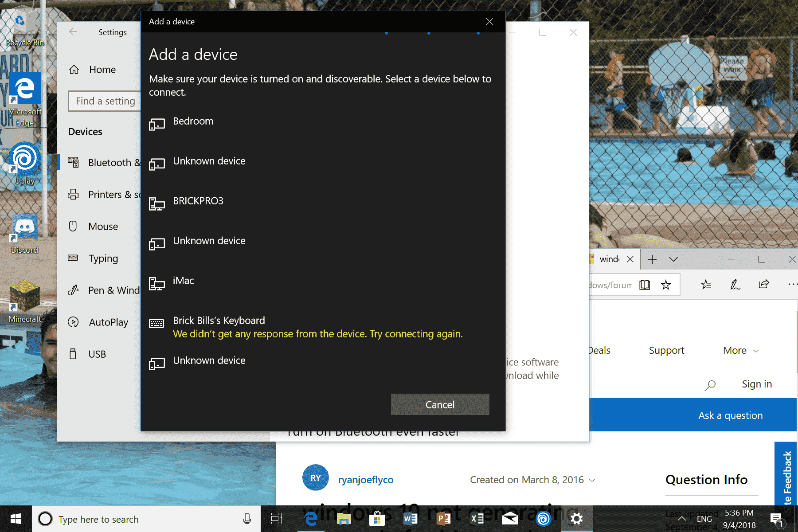Viewport: 798px width, 532px height.
Task: Click the taskbar search box
Action: coord(146,519)
